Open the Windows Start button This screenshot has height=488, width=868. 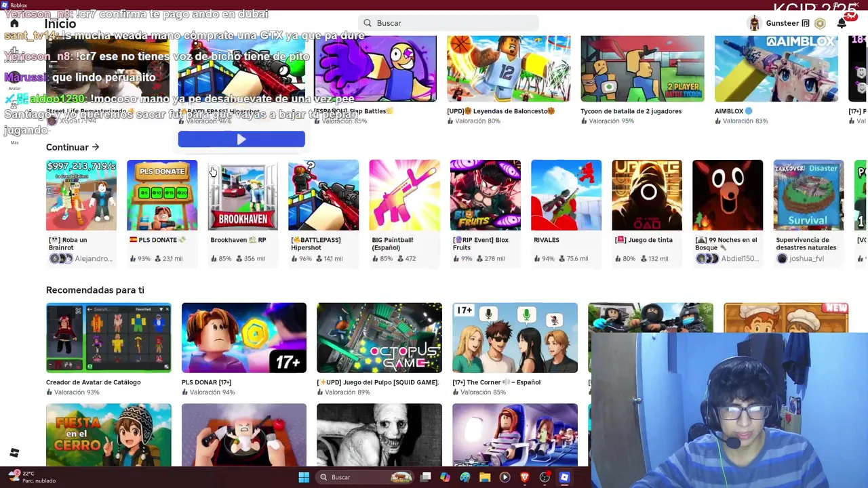(304, 477)
